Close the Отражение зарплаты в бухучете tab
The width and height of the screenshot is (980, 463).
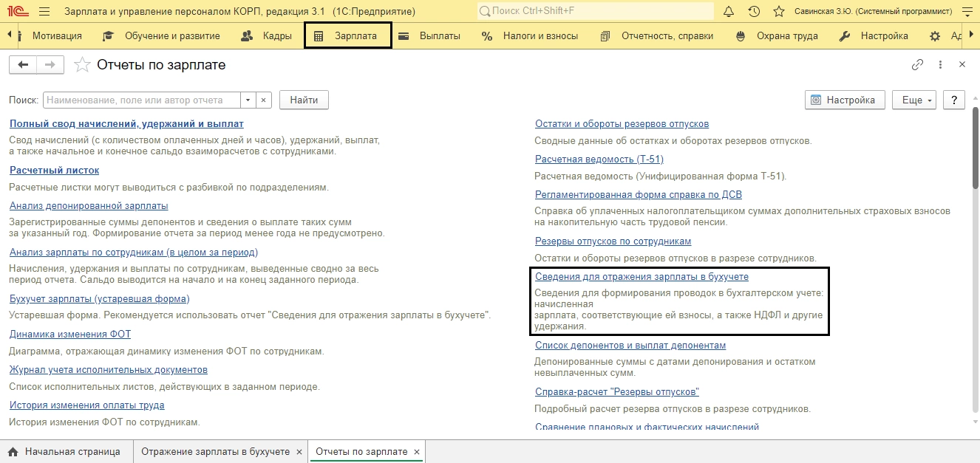tap(299, 452)
